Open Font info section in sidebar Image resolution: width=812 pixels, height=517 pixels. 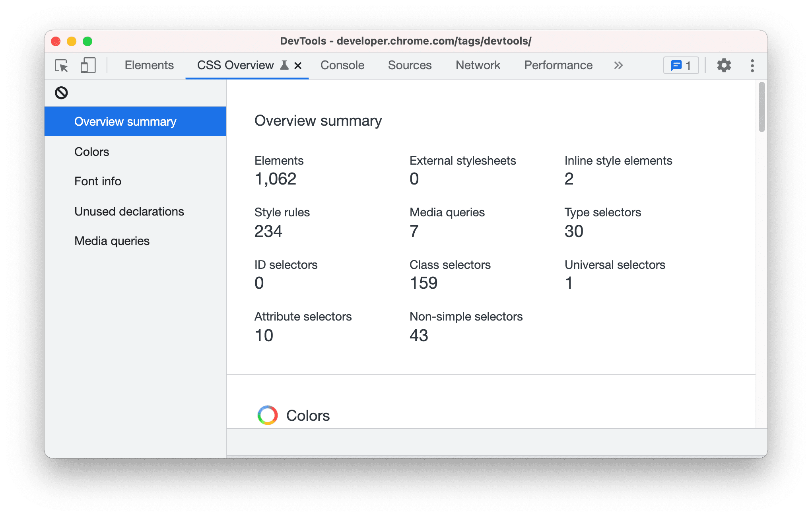pos(97,181)
